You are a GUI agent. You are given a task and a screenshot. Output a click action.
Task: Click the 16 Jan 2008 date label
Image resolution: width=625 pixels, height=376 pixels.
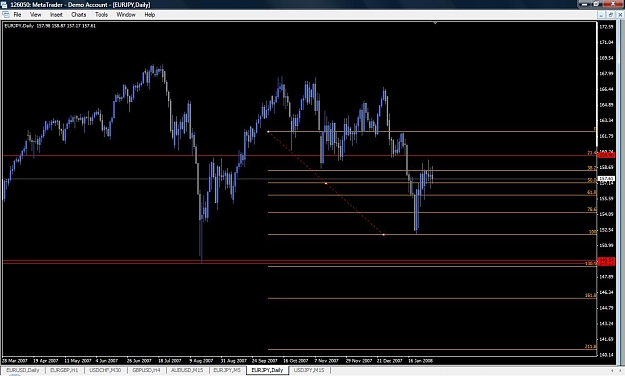point(420,360)
